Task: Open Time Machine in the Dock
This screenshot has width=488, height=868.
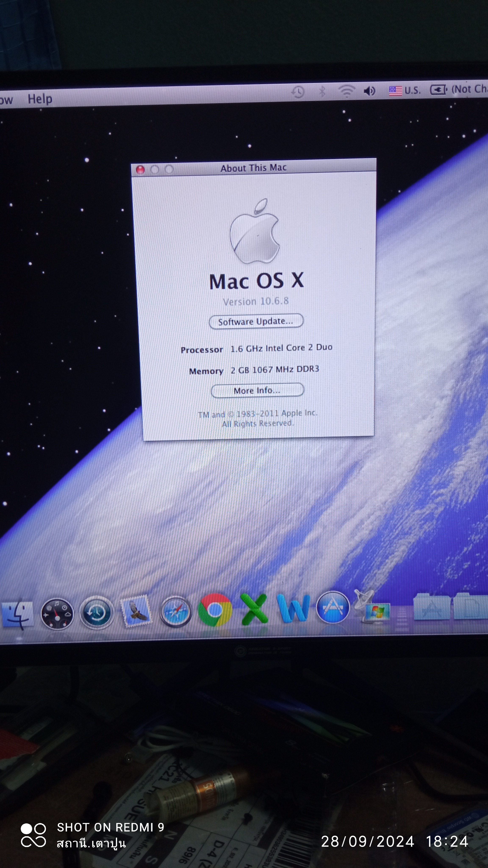Action: pos(97,613)
